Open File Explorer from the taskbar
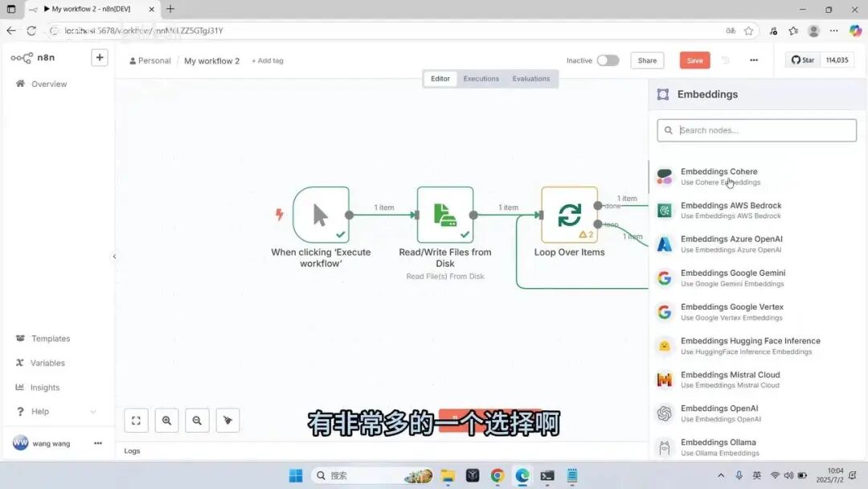Image resolution: width=868 pixels, height=489 pixels. pyautogui.click(x=448, y=475)
